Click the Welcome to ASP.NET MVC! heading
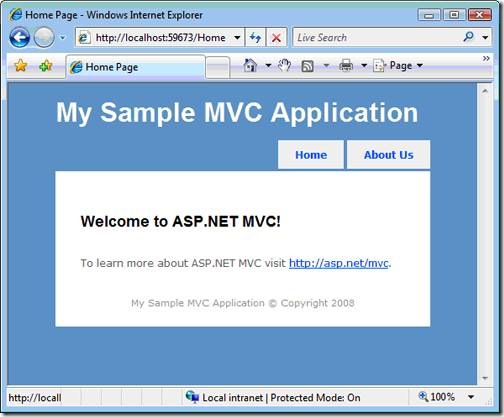 click(x=180, y=221)
